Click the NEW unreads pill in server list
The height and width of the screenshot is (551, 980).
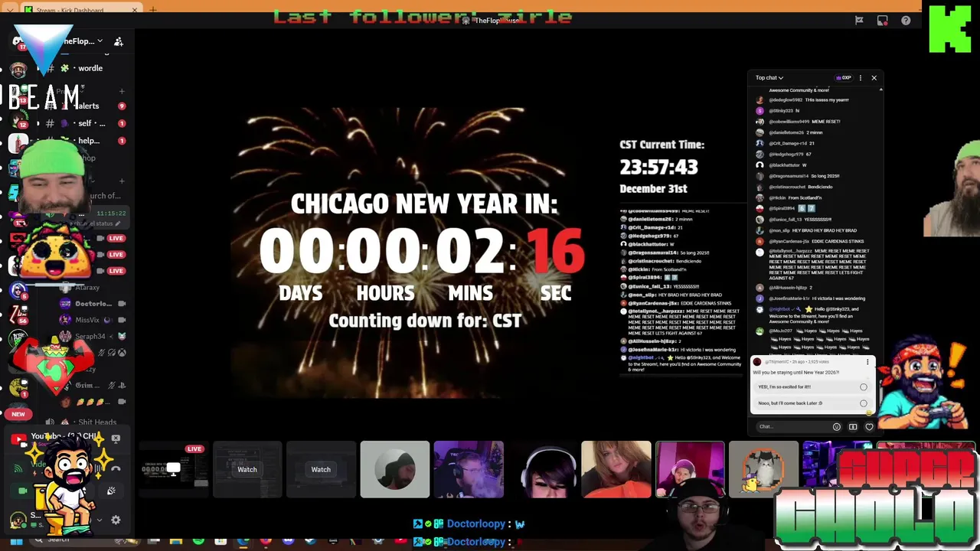tap(18, 414)
